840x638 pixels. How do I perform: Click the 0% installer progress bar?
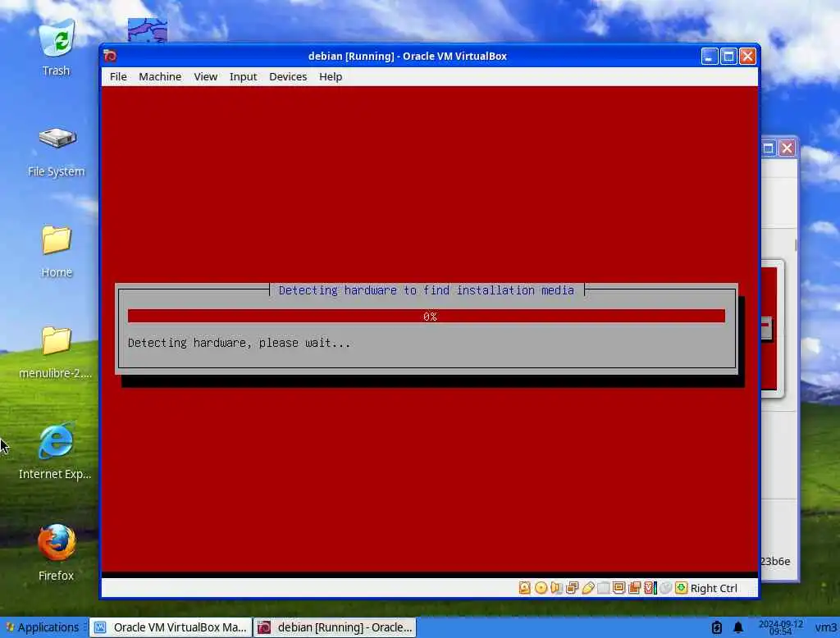[x=427, y=316]
